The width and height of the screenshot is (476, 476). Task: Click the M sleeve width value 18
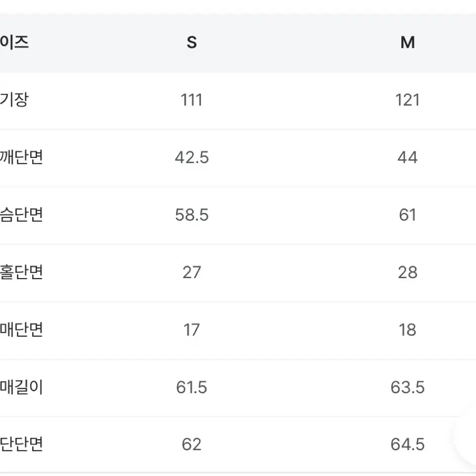click(407, 330)
